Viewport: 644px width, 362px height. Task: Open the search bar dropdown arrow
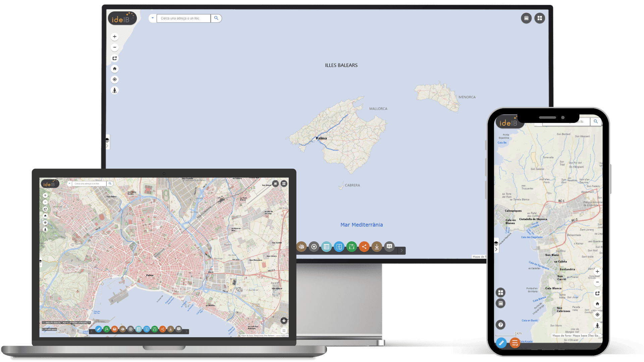153,18
